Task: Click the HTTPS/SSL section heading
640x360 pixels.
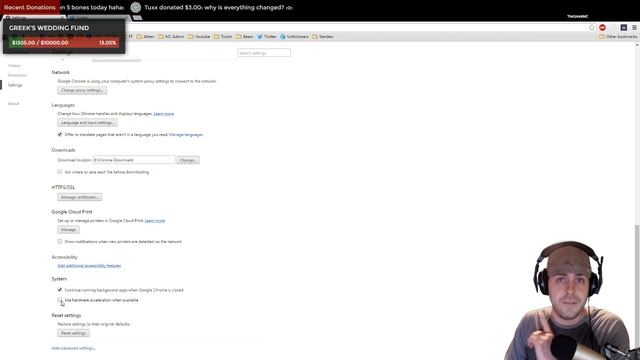Action: point(63,187)
